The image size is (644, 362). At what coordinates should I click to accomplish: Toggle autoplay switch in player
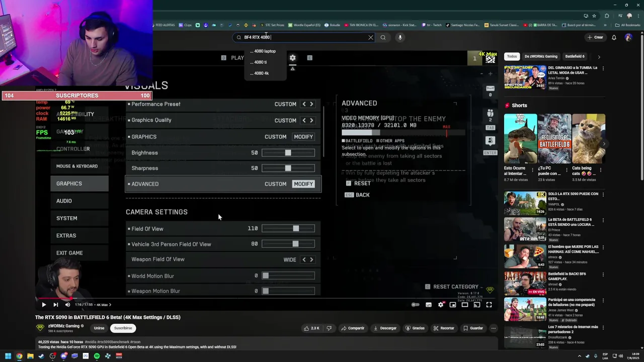click(x=415, y=305)
